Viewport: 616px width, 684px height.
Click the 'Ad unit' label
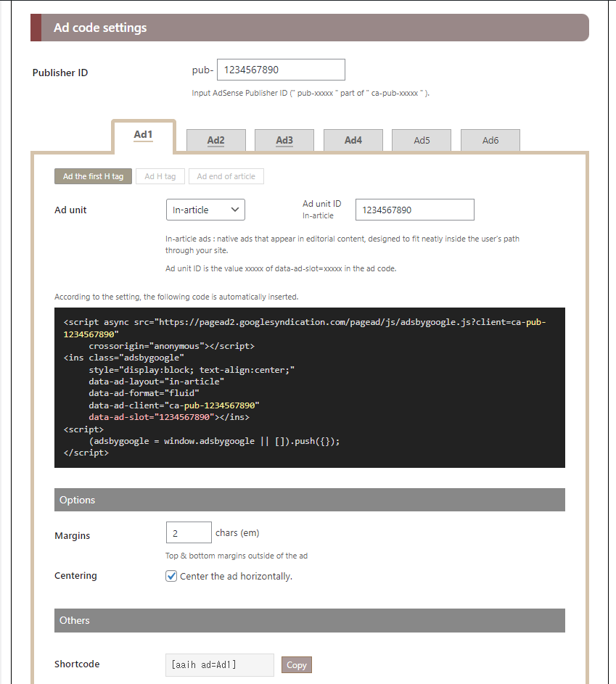coord(70,210)
